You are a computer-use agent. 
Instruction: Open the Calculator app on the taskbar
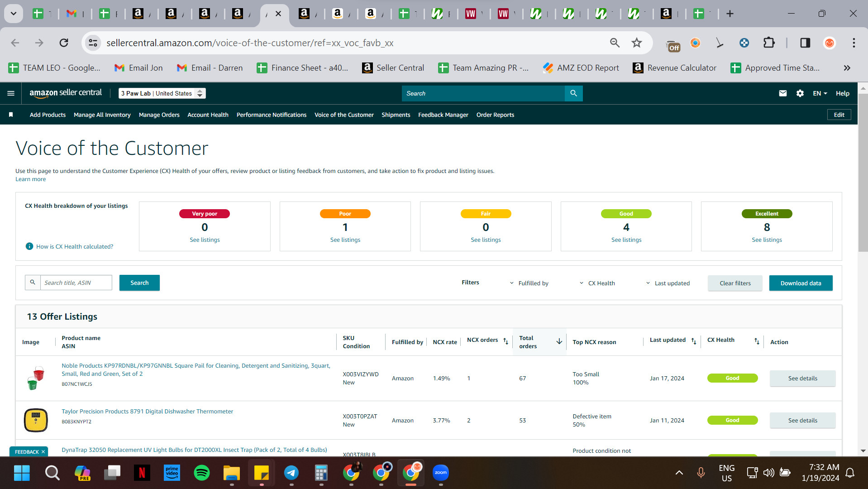tap(321, 473)
